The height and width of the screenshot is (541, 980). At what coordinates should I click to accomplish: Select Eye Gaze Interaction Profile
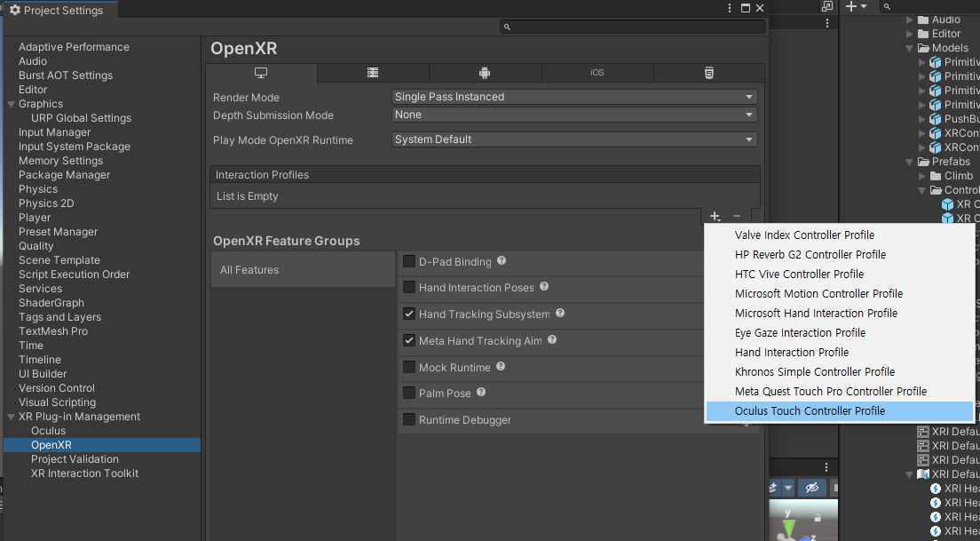840,333
